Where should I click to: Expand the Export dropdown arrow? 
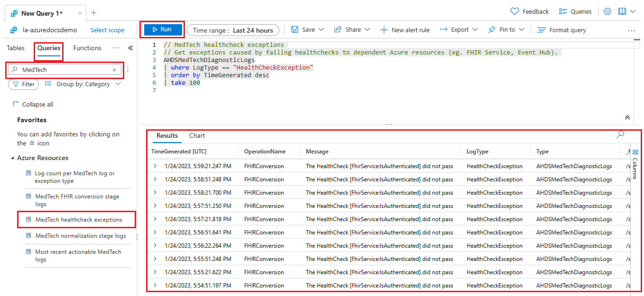pos(475,29)
